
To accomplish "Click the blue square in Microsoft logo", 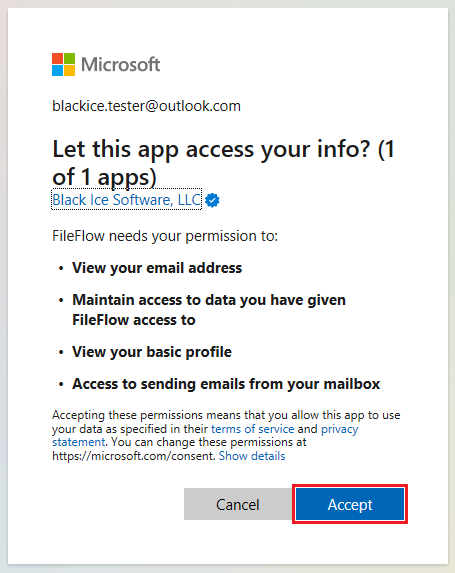I will (57, 71).
